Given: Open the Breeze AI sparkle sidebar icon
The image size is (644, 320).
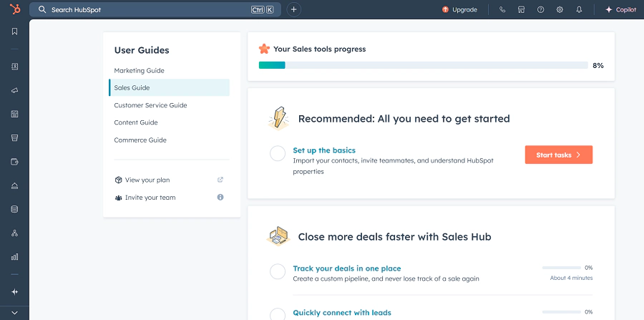Looking at the screenshot, I should click(x=15, y=291).
